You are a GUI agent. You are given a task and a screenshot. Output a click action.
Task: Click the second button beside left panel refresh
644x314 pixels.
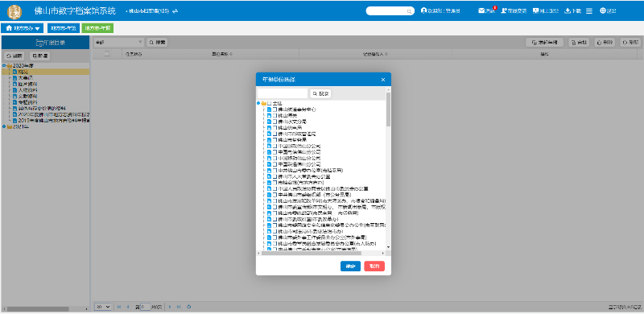pos(39,56)
